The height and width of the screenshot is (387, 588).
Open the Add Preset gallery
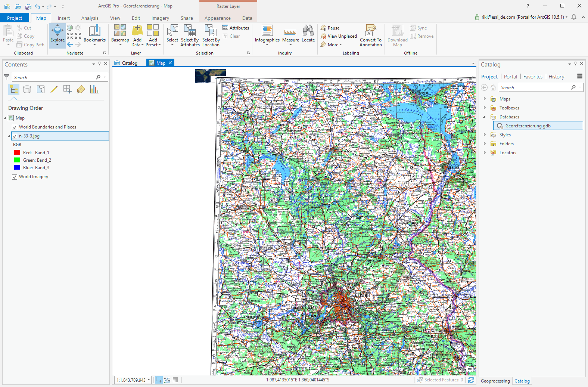pos(153,35)
